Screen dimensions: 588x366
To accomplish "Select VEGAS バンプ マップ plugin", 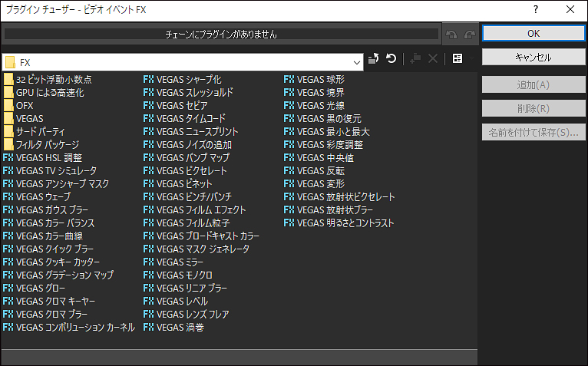I will pyautogui.click(x=187, y=158).
